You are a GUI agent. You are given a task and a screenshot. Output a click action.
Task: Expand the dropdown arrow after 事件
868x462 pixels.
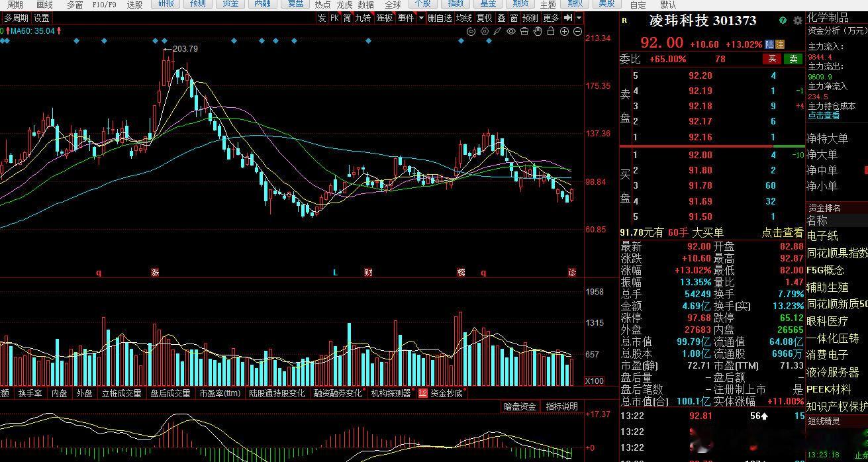coord(420,18)
